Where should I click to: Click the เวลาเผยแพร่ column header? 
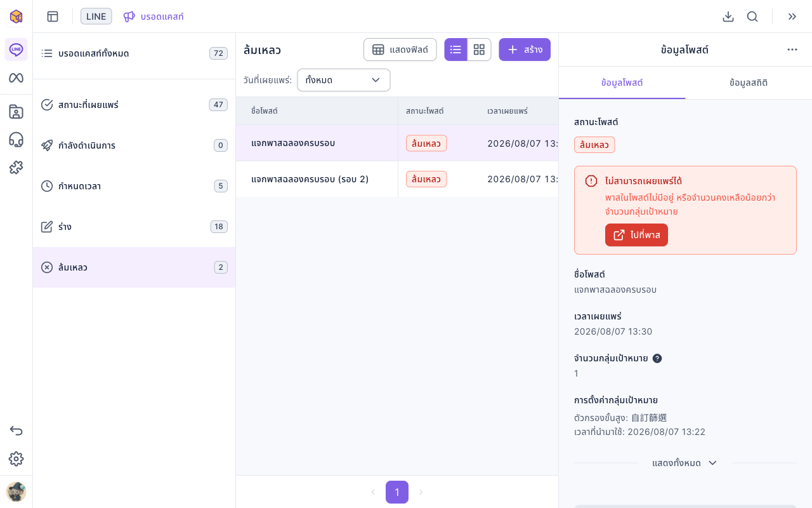tap(519, 111)
